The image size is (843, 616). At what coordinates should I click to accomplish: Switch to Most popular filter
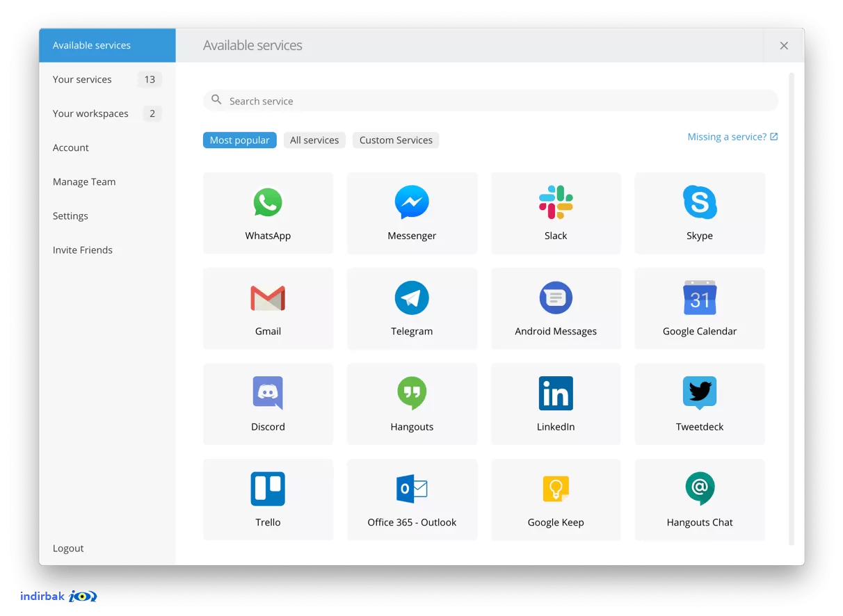pos(239,140)
